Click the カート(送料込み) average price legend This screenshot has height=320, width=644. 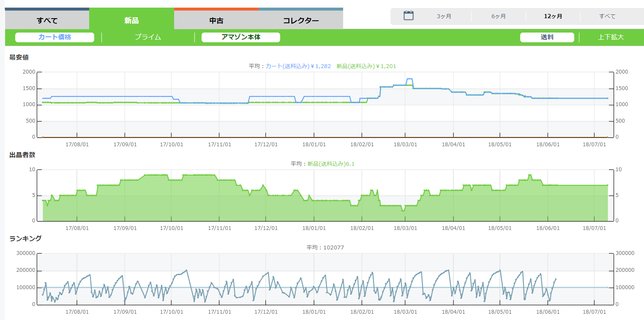(298, 66)
